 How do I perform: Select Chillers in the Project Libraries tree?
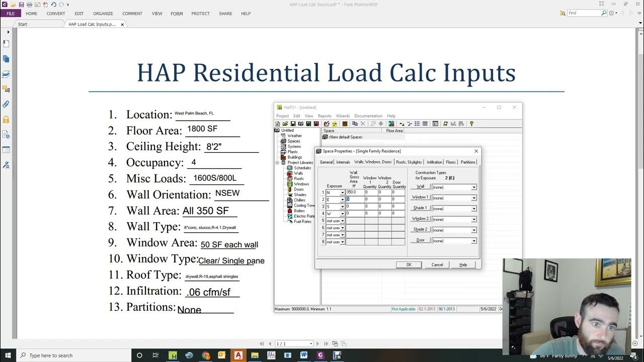click(300, 200)
